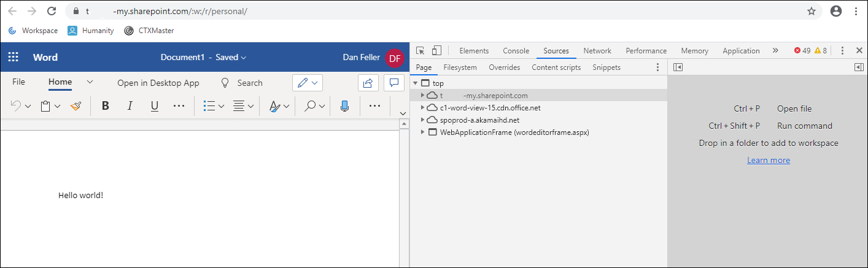Viewport: 868px width, 268px height.
Task: Select the Home ribbon tab
Action: pos(60,82)
